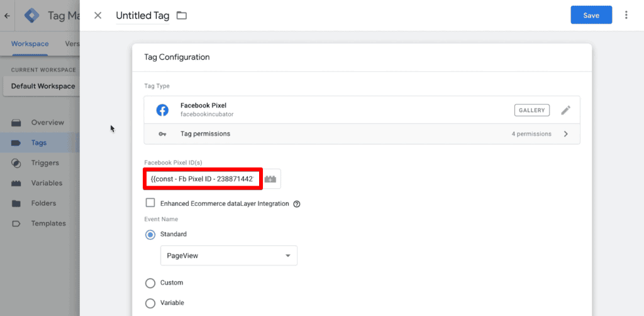Click the Folders icon in sidebar
Image resolution: width=644 pixels, height=316 pixels.
click(x=16, y=203)
